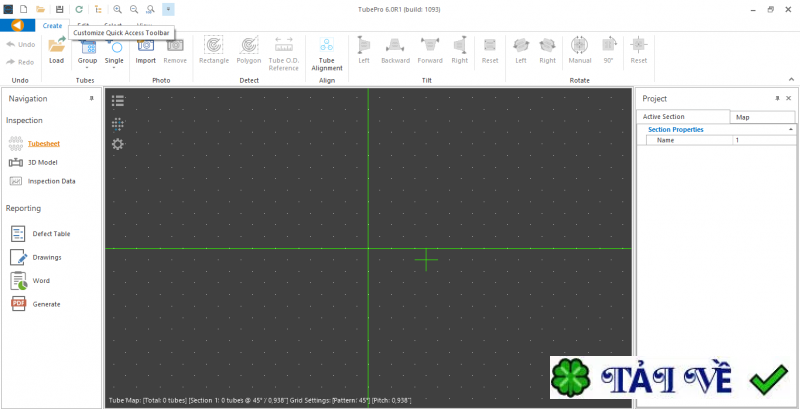Open a file via the folder icon in quick access toolbar
The height and width of the screenshot is (409, 800).
[x=40, y=9]
